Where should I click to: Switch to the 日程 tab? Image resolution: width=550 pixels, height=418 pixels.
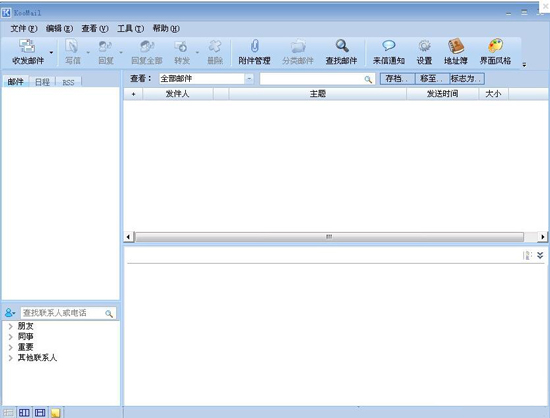click(42, 82)
